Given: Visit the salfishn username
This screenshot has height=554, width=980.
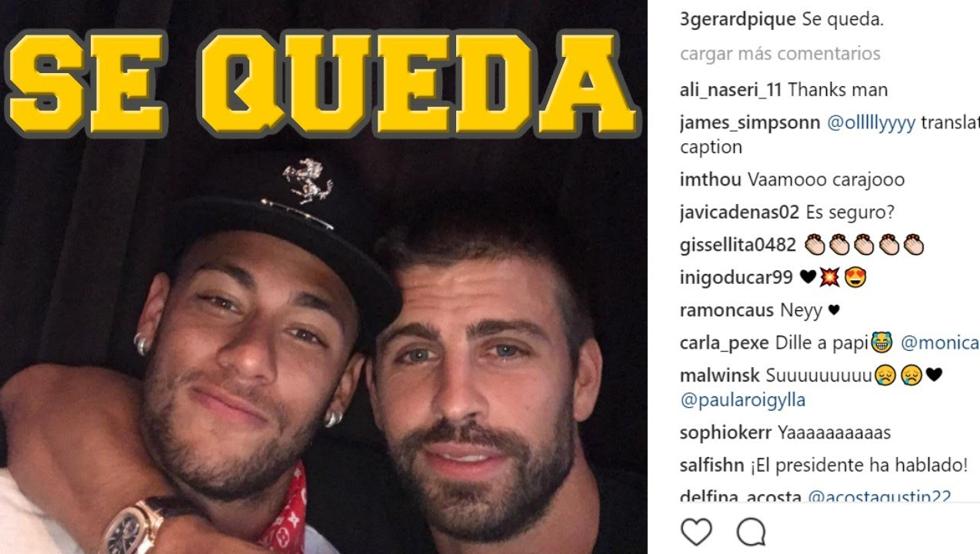Looking at the screenshot, I should pos(712,466).
